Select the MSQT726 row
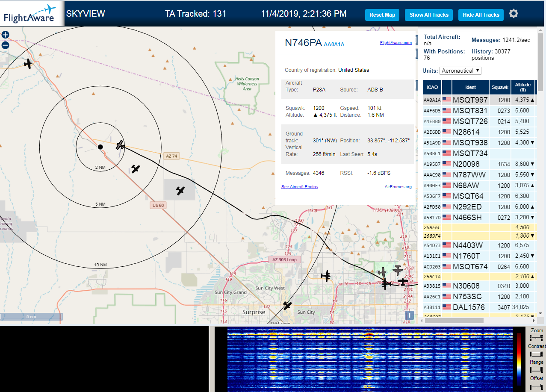 (479, 121)
